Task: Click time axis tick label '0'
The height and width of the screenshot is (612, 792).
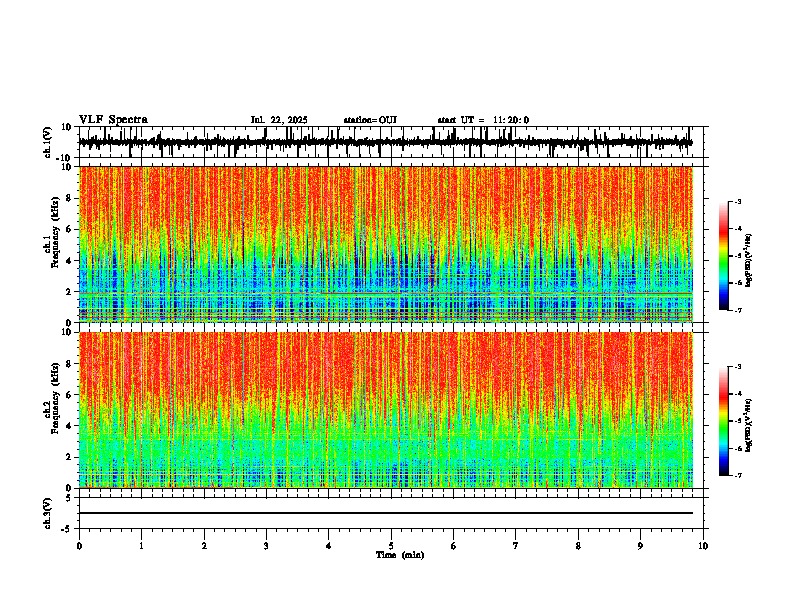Action: click(79, 546)
